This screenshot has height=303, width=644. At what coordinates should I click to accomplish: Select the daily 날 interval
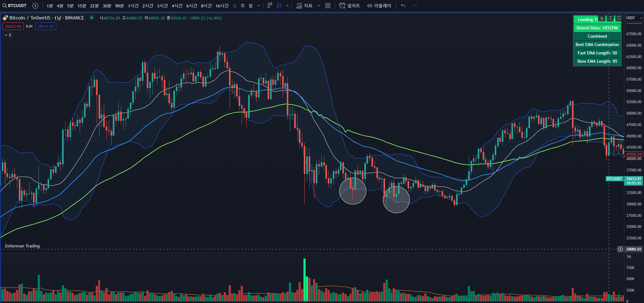click(x=235, y=6)
